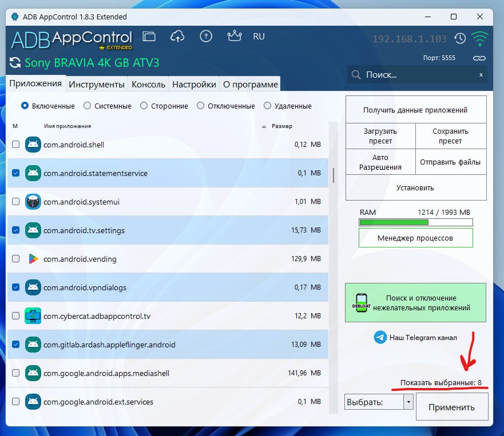504x436 pixels.
Task: Click the Telegram paper plane icon
Action: coord(380,338)
